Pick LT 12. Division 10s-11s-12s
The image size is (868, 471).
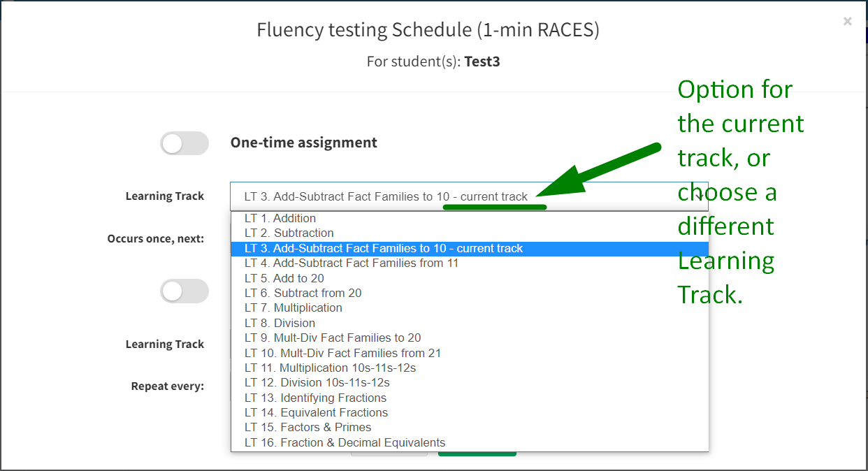pos(317,383)
